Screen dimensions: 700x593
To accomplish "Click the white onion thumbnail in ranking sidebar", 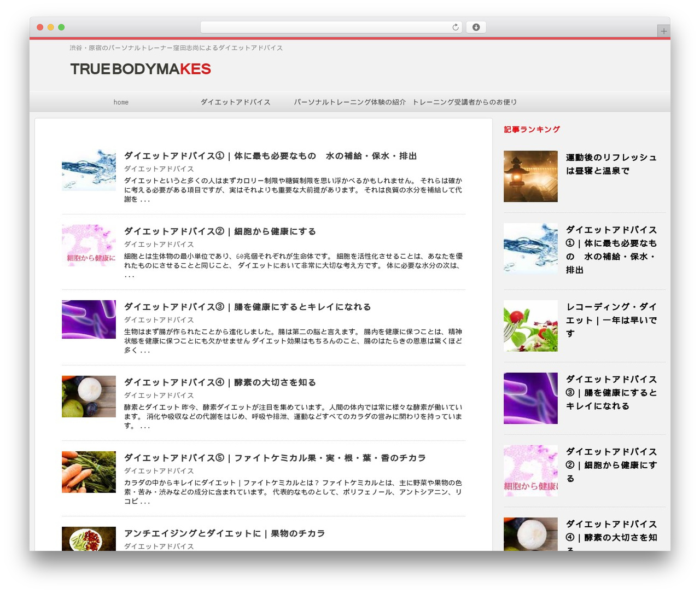I will pos(530,534).
